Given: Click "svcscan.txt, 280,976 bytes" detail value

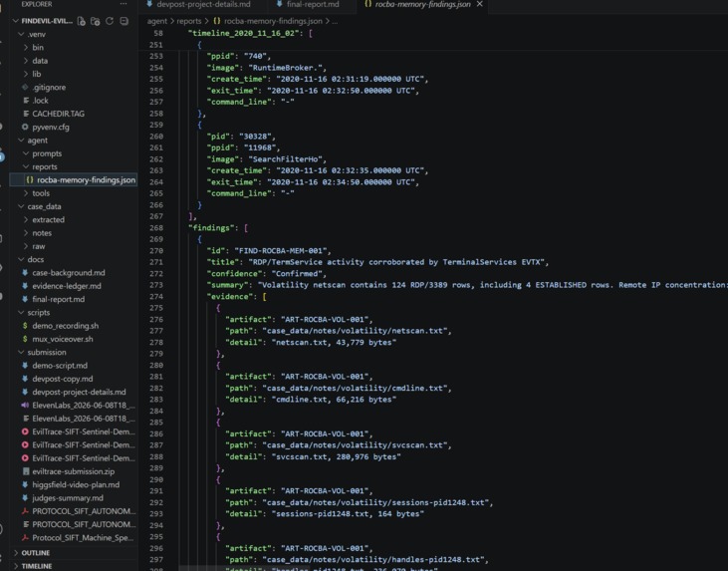Looking at the screenshot, I should click(336, 456).
